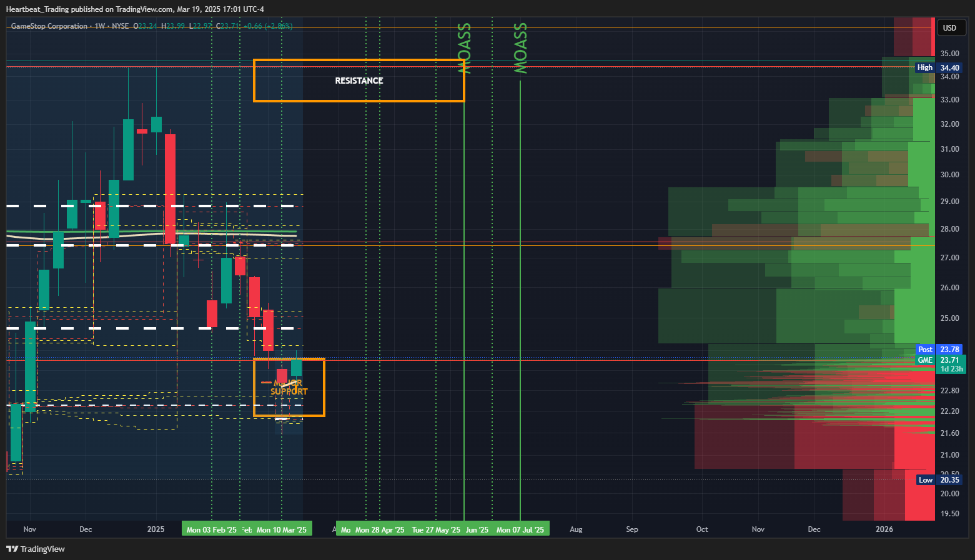The image size is (975, 560).
Task: Select the Mon 28 Apr '25 date marker
Action: [380, 529]
